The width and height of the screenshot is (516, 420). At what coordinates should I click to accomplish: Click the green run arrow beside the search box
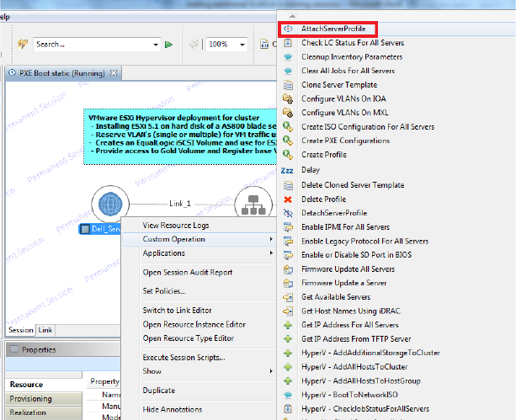[x=168, y=45]
